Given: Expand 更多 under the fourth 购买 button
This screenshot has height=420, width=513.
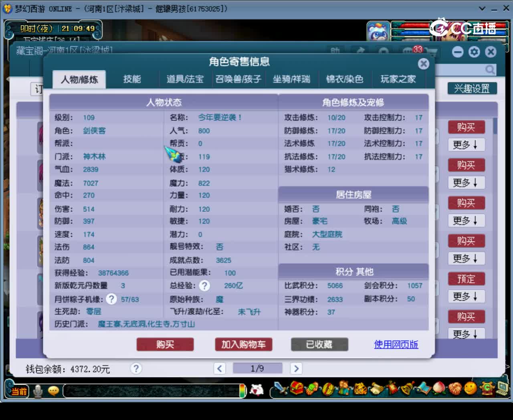Looking at the screenshot, I should (466, 258).
